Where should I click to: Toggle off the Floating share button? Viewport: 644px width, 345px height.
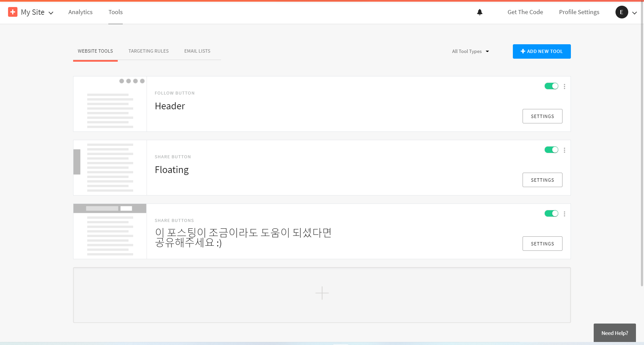pos(551,150)
